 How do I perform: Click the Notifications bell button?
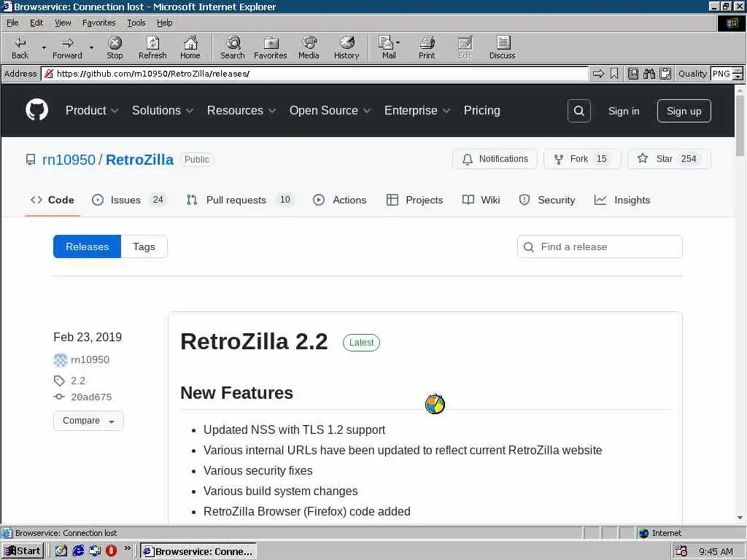click(495, 159)
